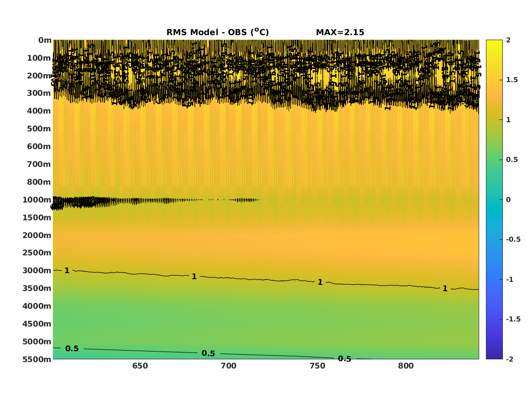The width and height of the screenshot is (532, 399).
Task: Click the '300m' depth axis label
Action: [39, 93]
